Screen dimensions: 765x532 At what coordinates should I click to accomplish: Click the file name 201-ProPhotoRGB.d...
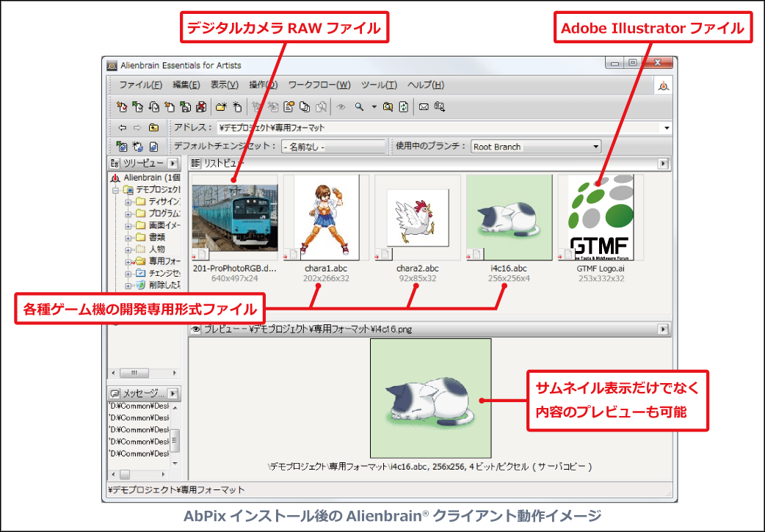(x=235, y=268)
